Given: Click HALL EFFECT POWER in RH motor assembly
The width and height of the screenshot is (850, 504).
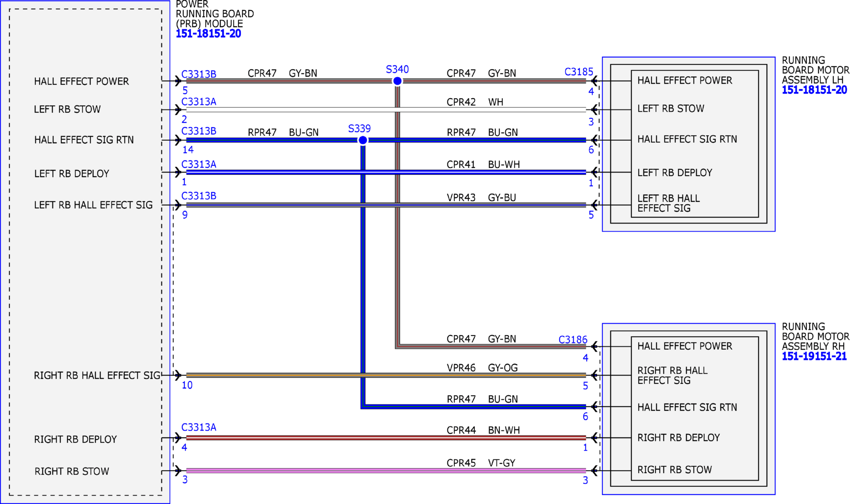Looking at the screenshot, I should (x=685, y=346).
